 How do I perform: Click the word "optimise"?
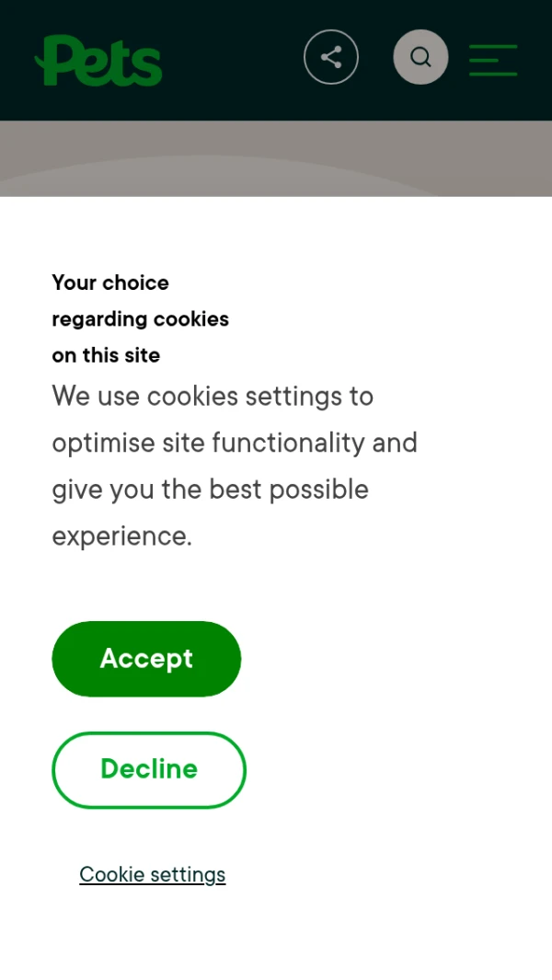104,443
